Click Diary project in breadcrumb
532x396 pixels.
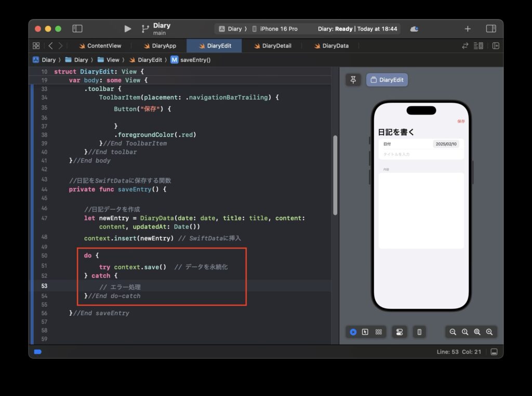[x=45, y=60]
